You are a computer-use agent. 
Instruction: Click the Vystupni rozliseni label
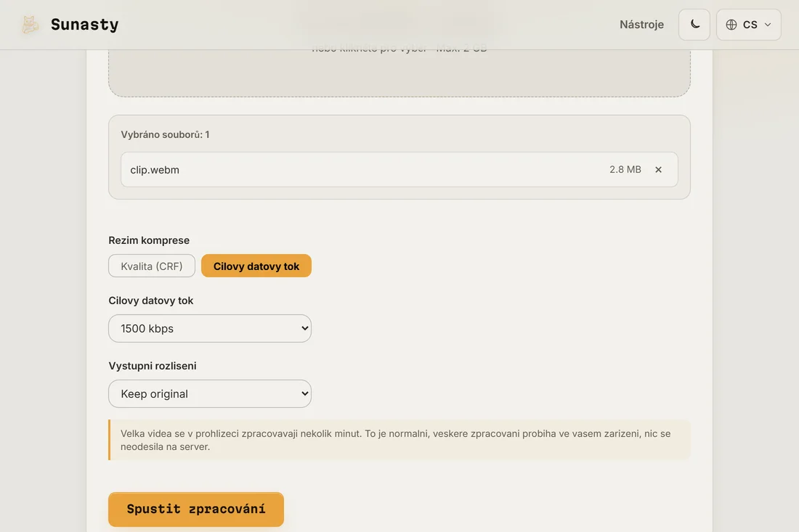[153, 366]
